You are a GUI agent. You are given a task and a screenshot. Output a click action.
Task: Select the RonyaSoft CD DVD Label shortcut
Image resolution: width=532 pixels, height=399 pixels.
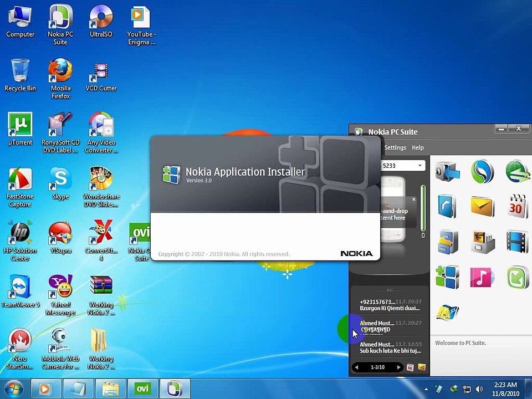[x=60, y=132]
